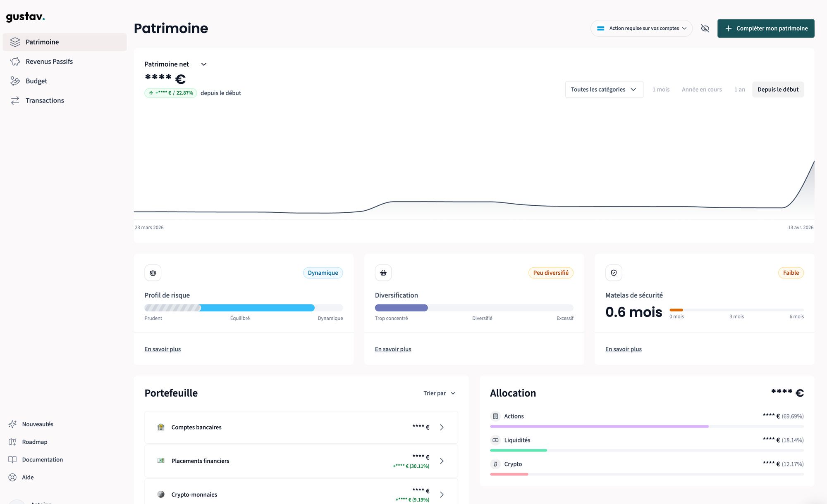Click the Transactions arrows icon
Screen dimensions: 827x504
pyautogui.click(x=15, y=100)
